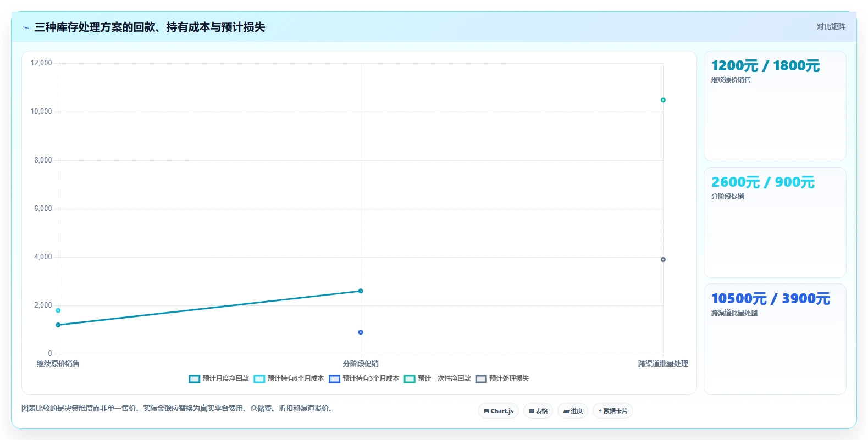868x440 pixels.
Task: Click the 4,000 y-axis tick label
Action: (43, 257)
